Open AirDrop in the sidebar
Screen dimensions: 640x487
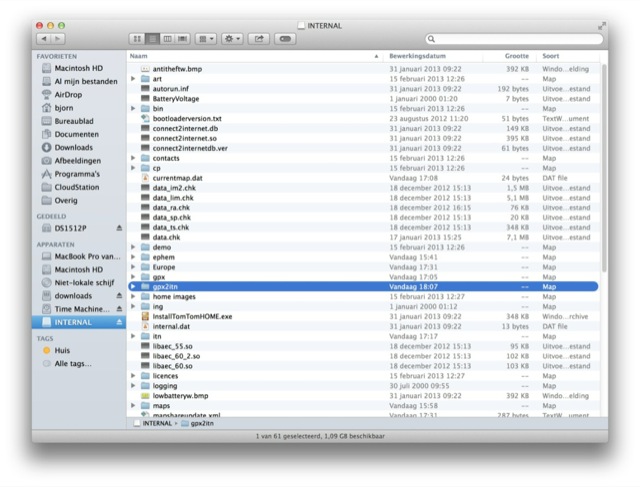point(68,94)
